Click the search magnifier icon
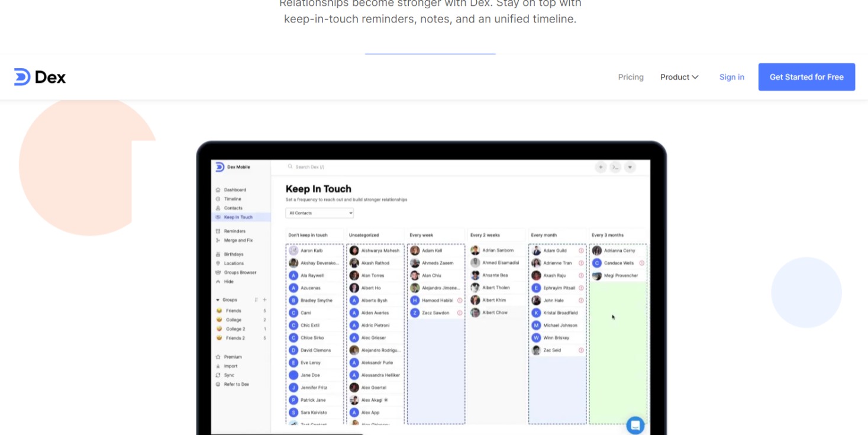The height and width of the screenshot is (435, 868). (x=291, y=167)
